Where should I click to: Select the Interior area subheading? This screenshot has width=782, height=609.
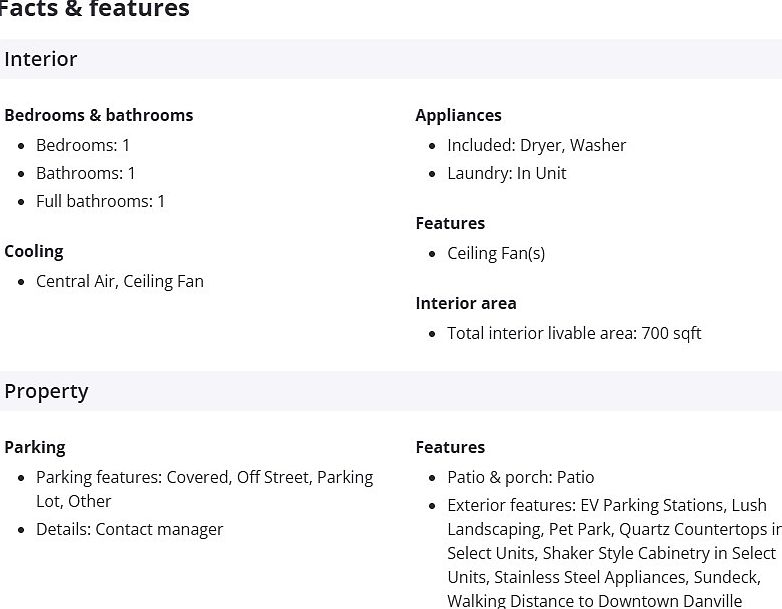click(x=466, y=303)
